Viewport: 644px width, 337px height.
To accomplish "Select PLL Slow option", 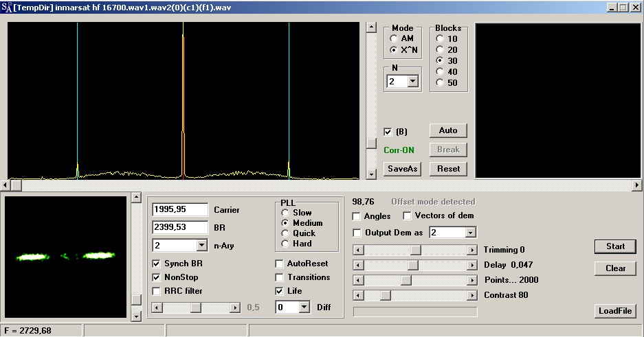I will (285, 213).
